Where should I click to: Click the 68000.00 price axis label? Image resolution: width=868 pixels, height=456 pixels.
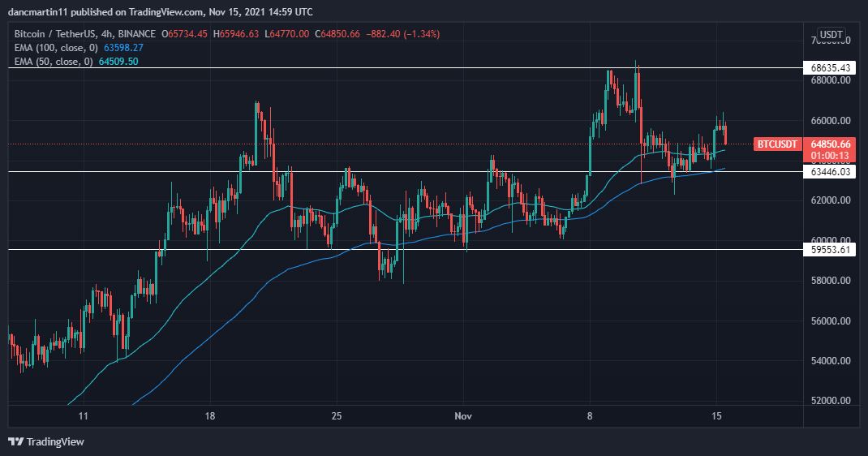click(x=831, y=80)
